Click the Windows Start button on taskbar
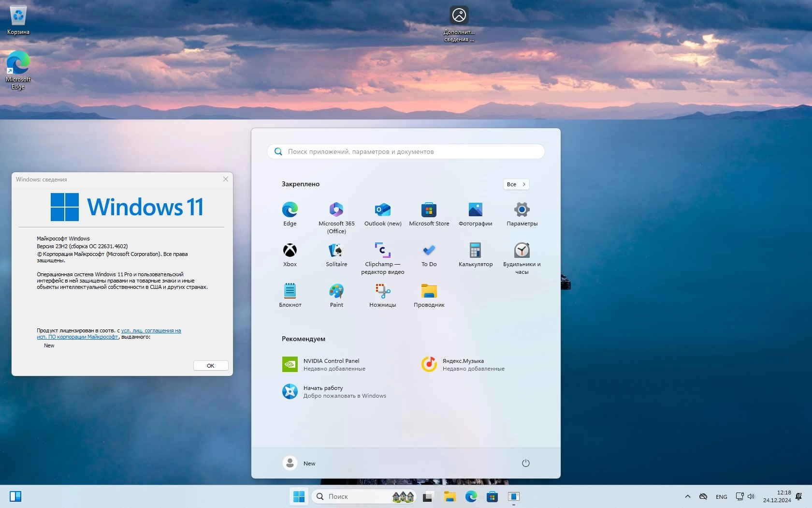Screen dimensions: 812x508 [x=299, y=496]
